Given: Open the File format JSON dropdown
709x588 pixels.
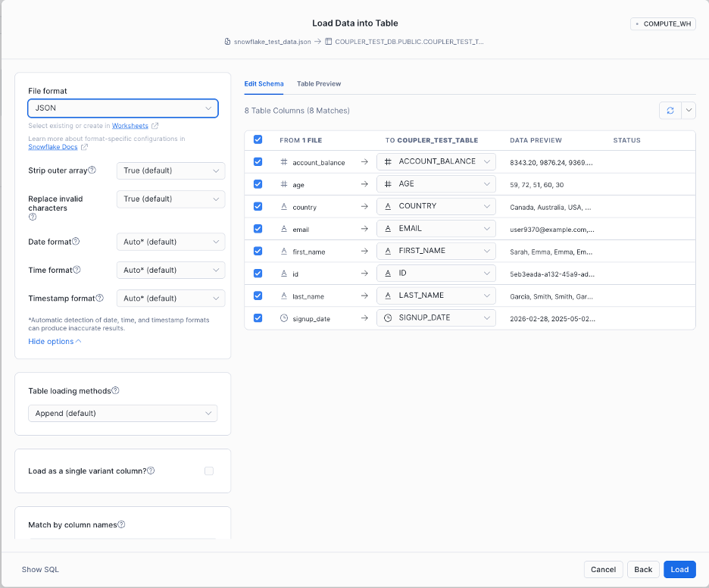Looking at the screenshot, I should [x=123, y=108].
